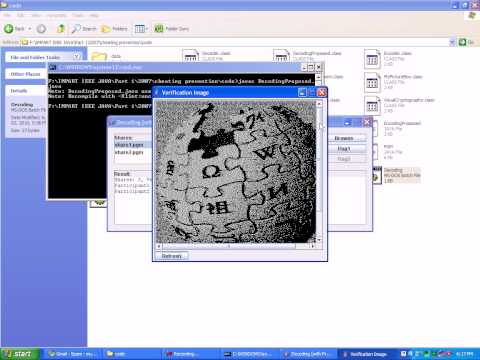Minimize the Decoding window behind the image
480x360 pixels.
point(348,123)
